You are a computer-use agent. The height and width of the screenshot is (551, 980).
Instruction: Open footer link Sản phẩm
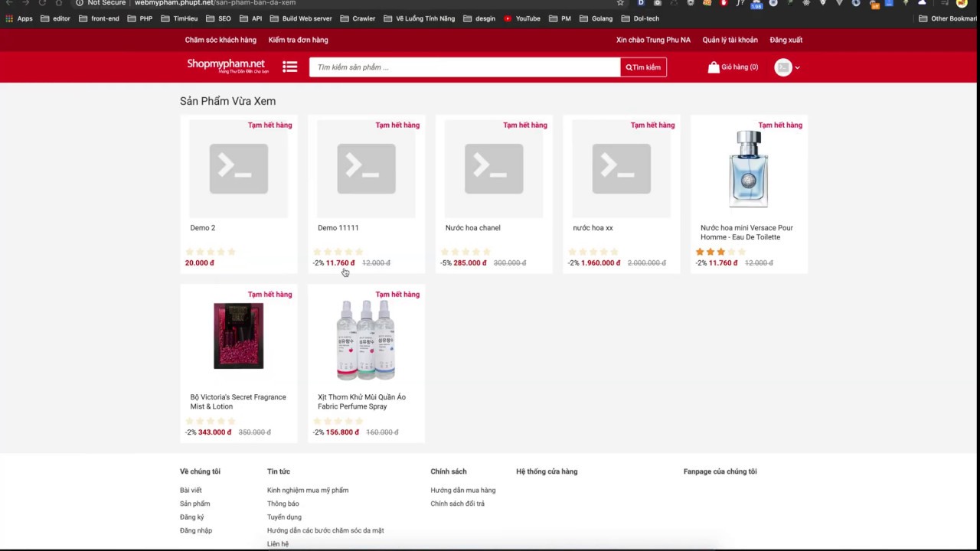[x=195, y=504]
